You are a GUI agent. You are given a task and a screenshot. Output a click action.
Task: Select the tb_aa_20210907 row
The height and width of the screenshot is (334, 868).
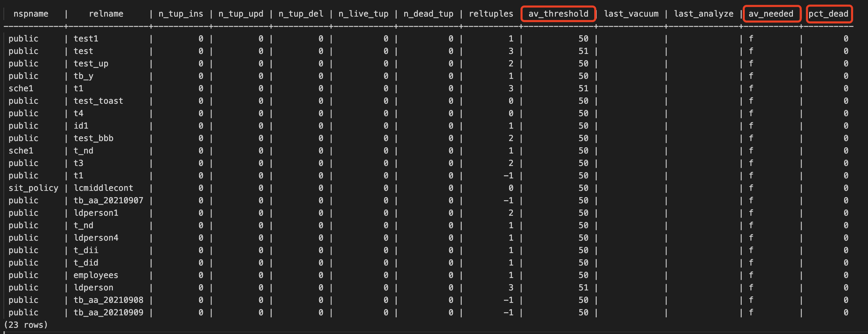coord(109,200)
